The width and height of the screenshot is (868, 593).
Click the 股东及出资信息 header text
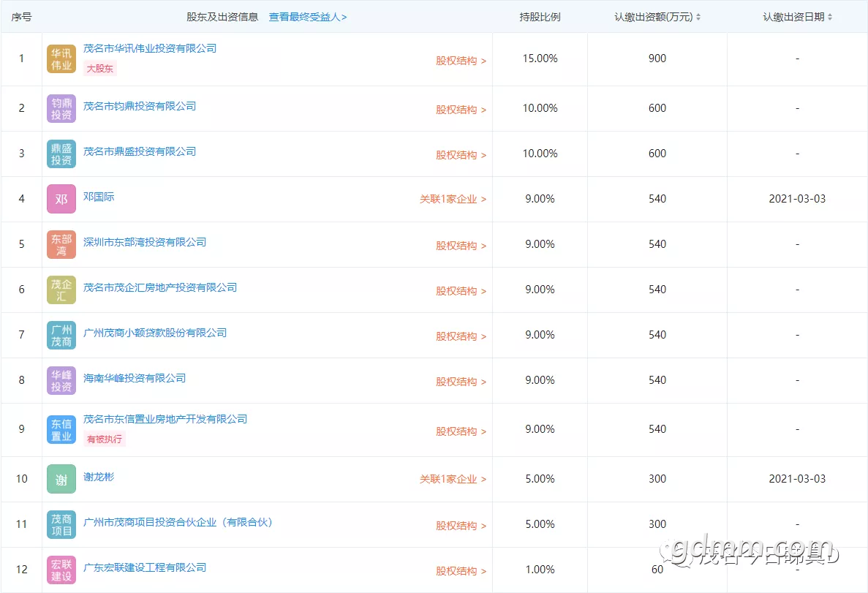tap(222, 17)
